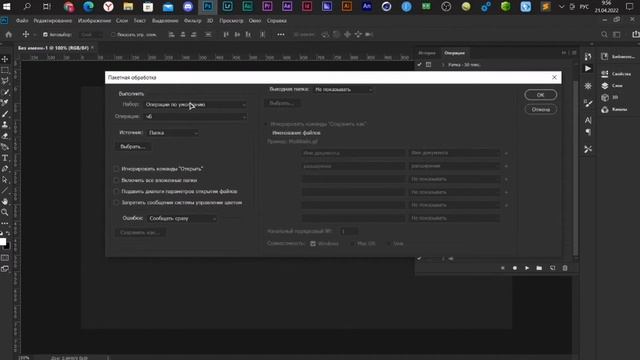The width and height of the screenshot is (640, 360).
Task: Delete the action with the trash icon
Action: [565, 268]
